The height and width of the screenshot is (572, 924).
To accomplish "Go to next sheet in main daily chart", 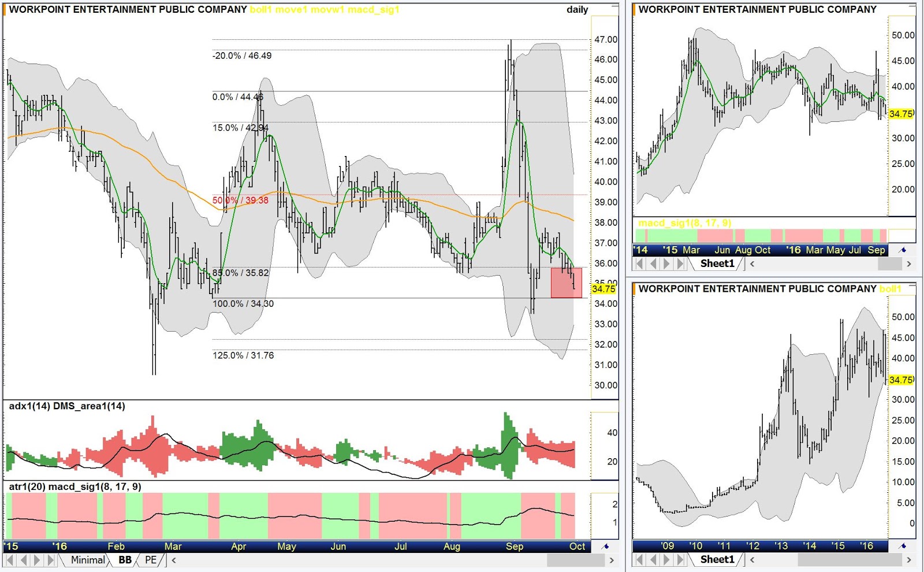I will 37,560.
